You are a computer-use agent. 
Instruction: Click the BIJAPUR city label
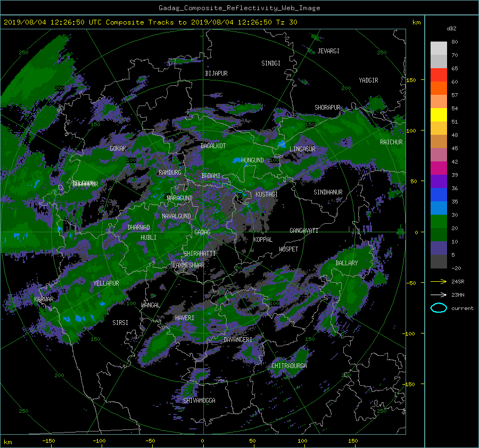216,74
